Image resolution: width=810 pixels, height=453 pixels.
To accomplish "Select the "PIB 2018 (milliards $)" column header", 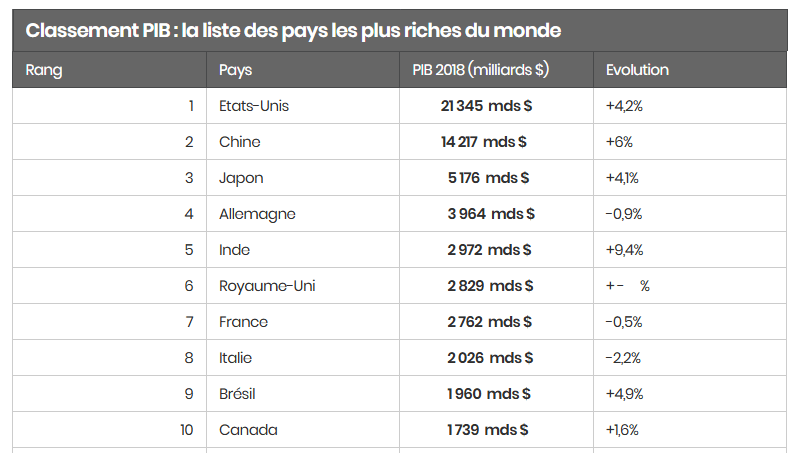I will pyautogui.click(x=480, y=70).
